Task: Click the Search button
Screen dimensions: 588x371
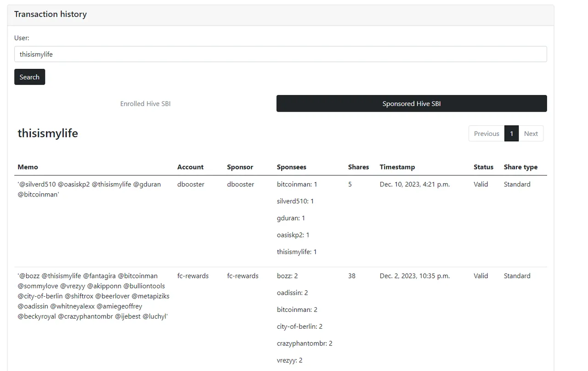Action: click(29, 77)
